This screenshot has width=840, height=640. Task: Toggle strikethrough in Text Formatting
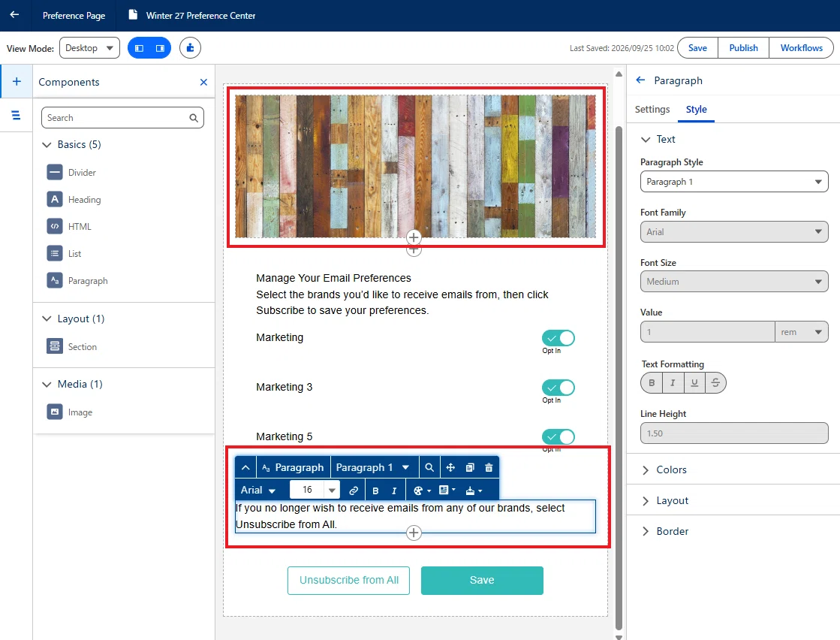click(715, 382)
